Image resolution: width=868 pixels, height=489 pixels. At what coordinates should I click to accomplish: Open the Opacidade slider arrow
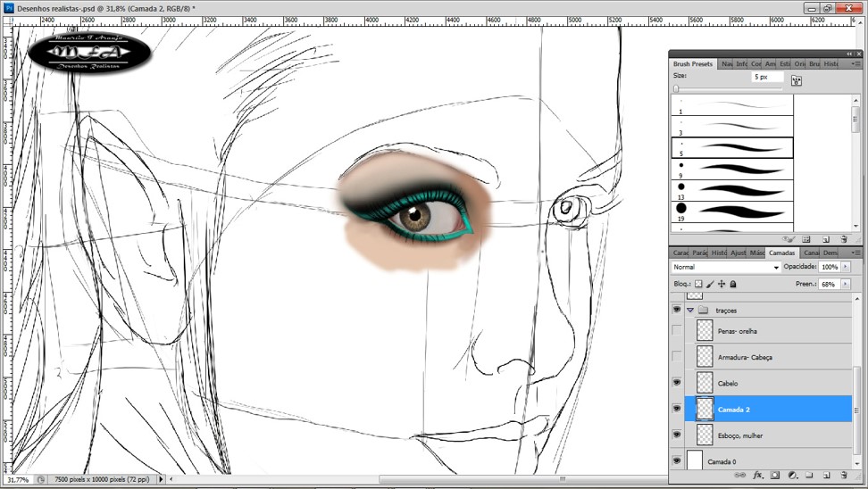click(x=846, y=267)
